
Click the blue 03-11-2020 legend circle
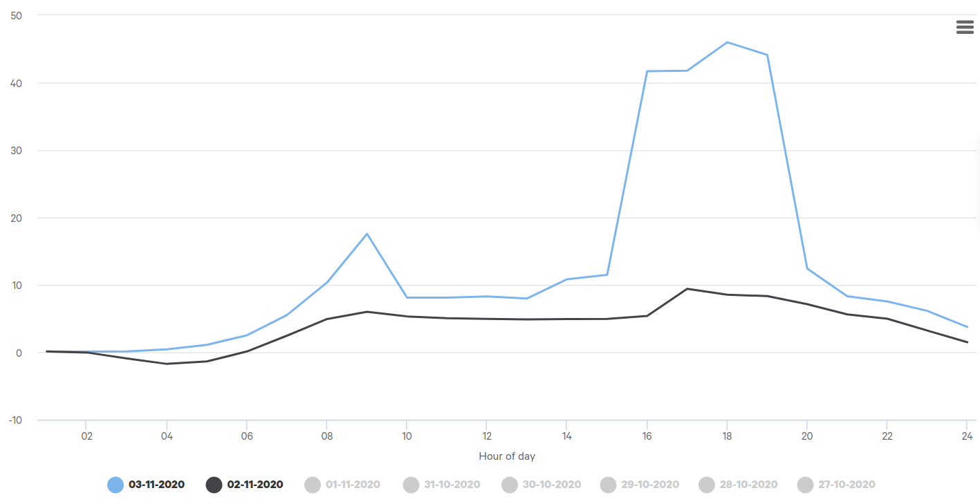[115, 485]
